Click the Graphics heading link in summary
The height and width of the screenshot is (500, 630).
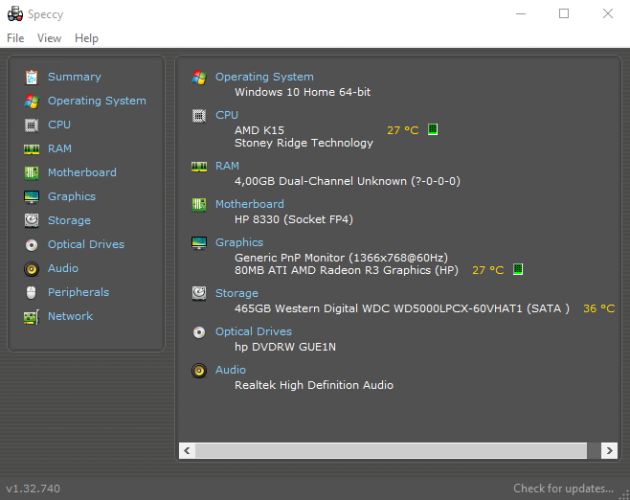coord(239,242)
